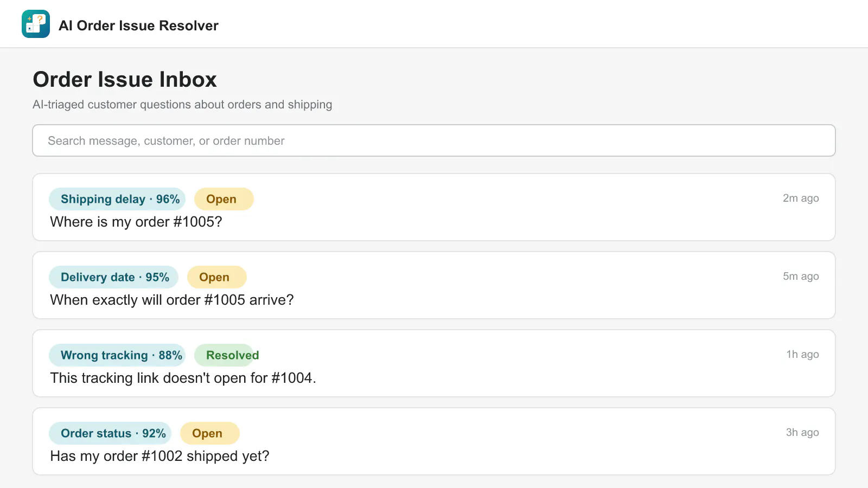Screen dimensions: 868x488
Task: Click the '2m ago' timestamp
Action: [801, 198]
